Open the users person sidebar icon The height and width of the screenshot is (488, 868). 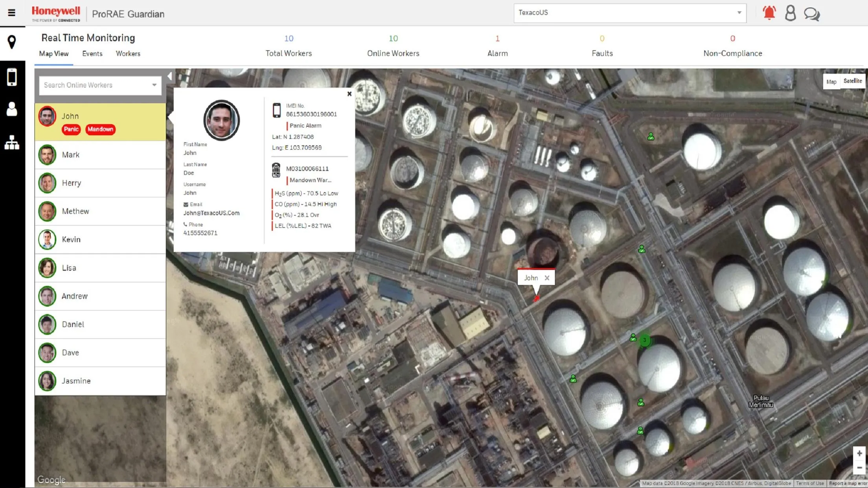point(12,109)
